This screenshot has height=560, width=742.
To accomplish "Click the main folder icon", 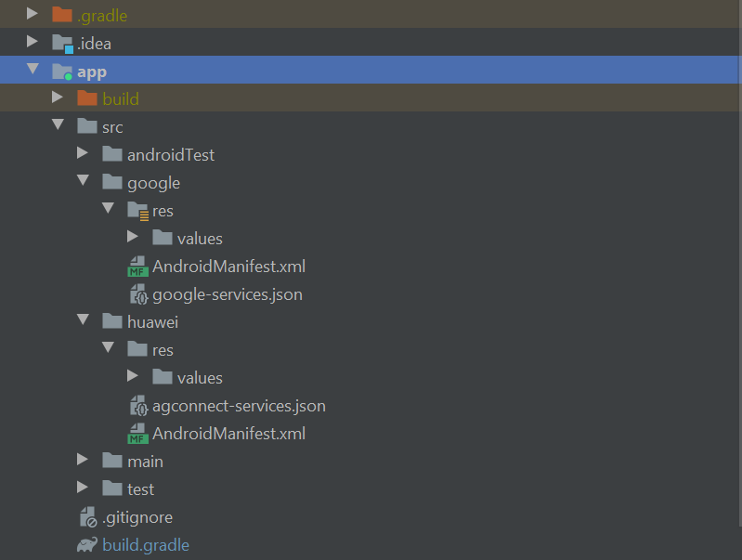I will pyautogui.click(x=112, y=460).
